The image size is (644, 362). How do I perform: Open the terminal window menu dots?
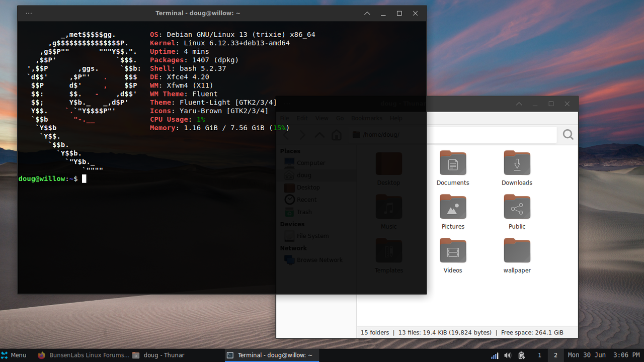29,14
